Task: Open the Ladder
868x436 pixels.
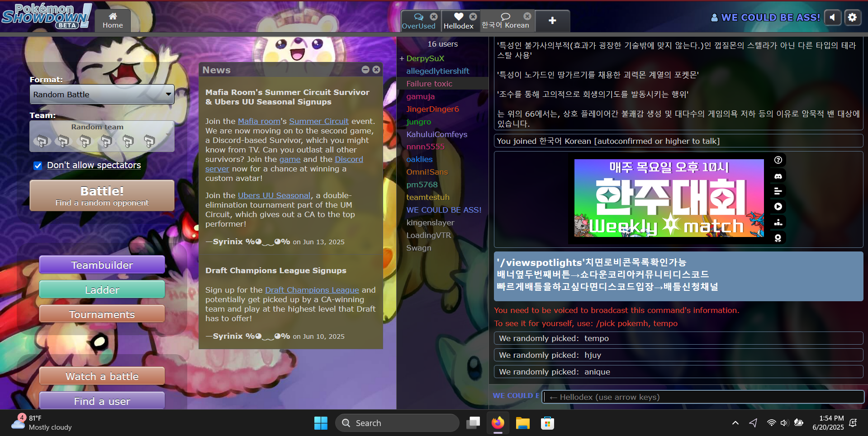Action: [x=102, y=289]
